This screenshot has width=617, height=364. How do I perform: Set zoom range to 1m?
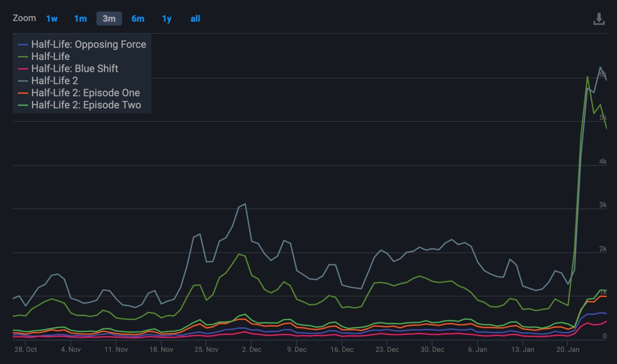click(x=80, y=19)
